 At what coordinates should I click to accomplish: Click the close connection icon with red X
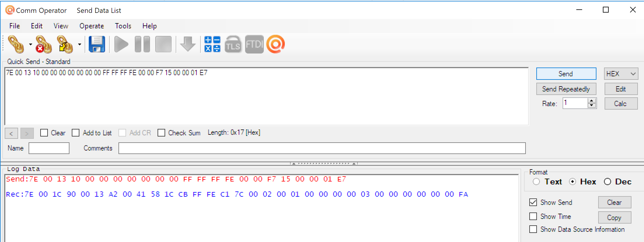[x=43, y=44]
